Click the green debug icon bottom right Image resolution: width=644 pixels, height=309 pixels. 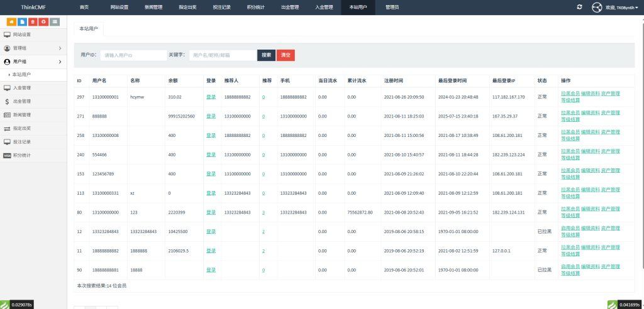(612, 305)
